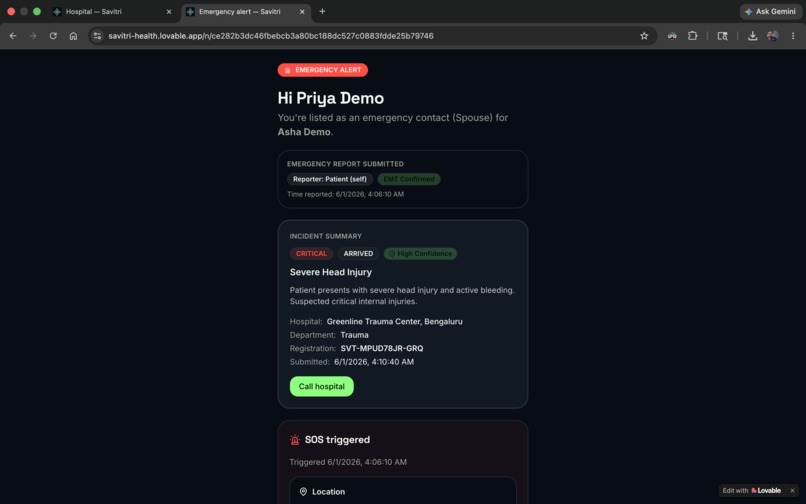The width and height of the screenshot is (806, 504).
Task: Click the CRITICAL status badge
Action: (311, 254)
